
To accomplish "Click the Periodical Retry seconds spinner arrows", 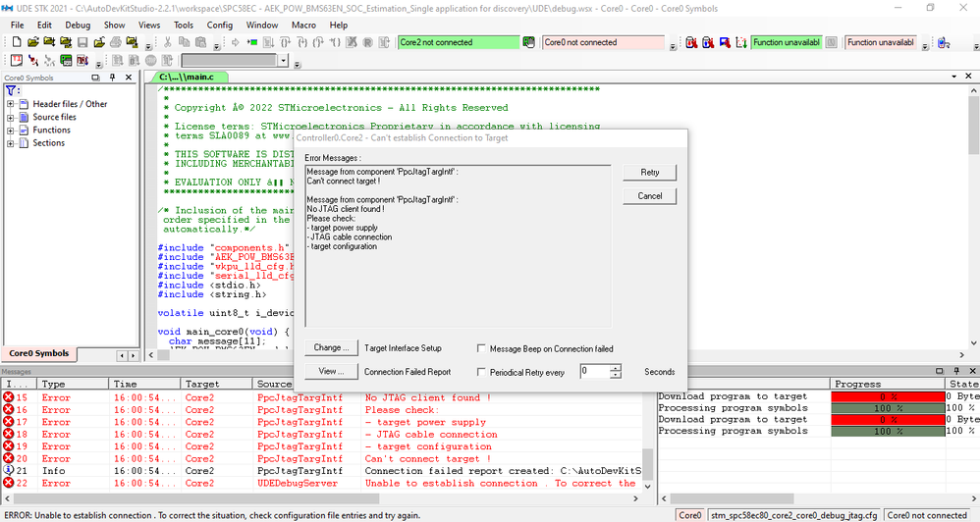I will (616, 372).
